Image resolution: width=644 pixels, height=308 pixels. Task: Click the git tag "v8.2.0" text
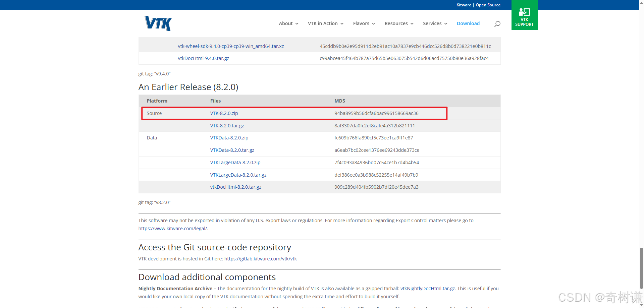click(x=154, y=202)
